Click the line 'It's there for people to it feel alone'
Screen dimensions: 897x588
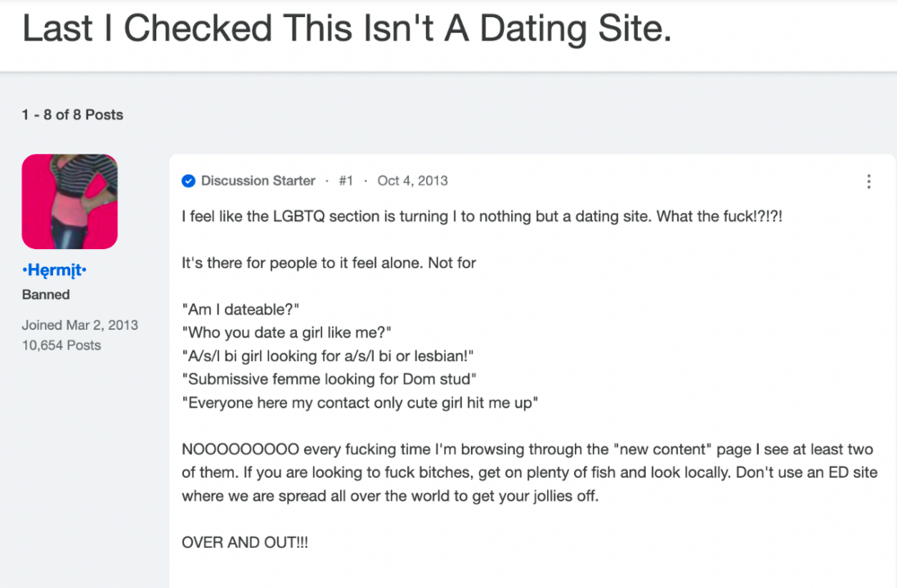pos(329,263)
